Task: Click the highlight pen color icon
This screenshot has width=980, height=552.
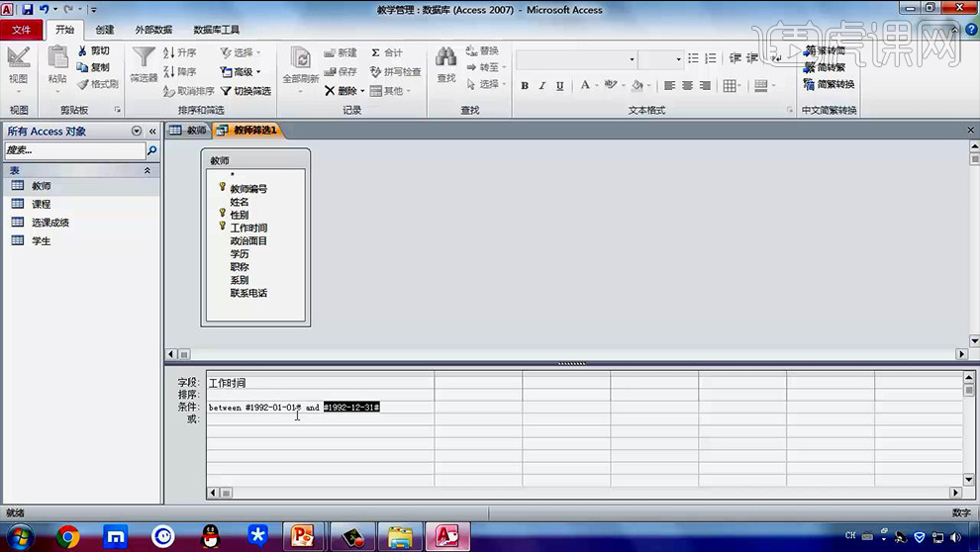Action: pyautogui.click(x=610, y=85)
